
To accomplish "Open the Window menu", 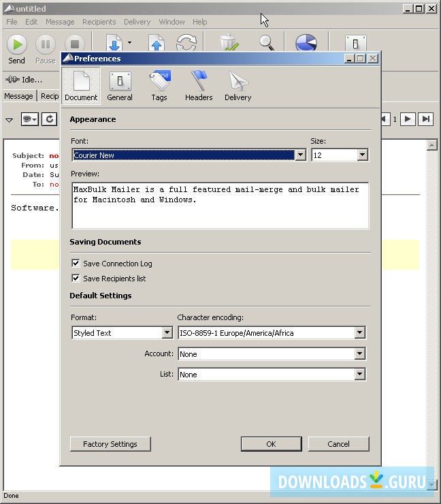I will (x=171, y=22).
